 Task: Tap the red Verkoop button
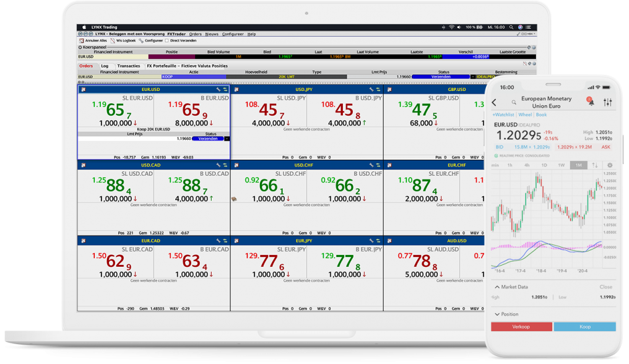[x=522, y=326]
